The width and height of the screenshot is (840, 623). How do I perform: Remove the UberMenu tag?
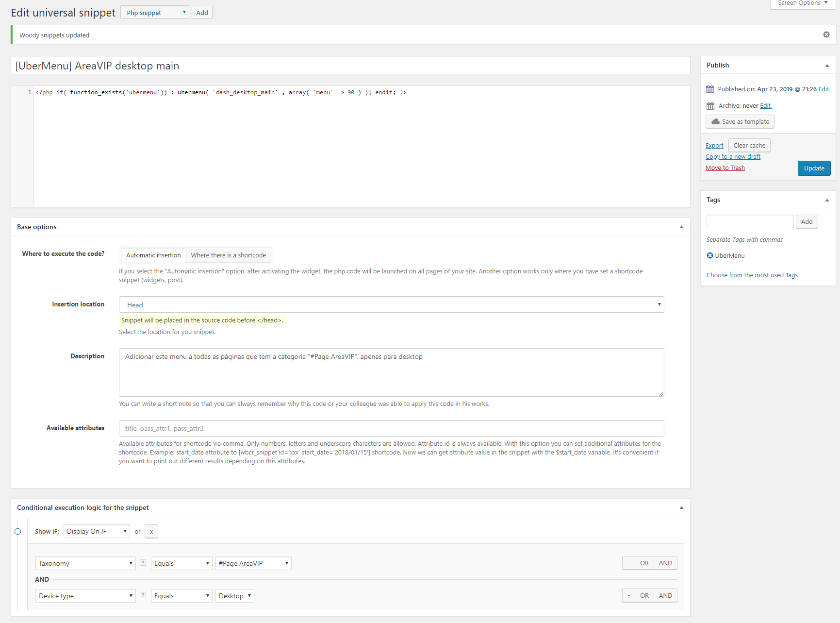(x=709, y=255)
